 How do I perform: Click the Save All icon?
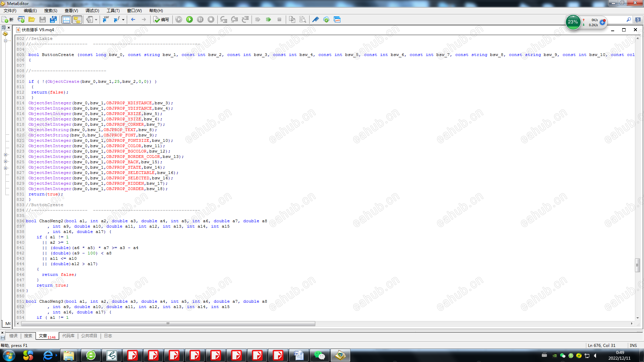pyautogui.click(x=53, y=19)
